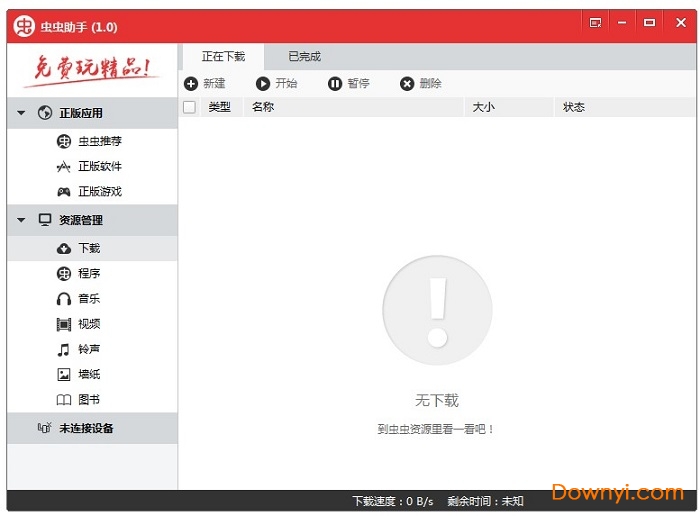Switch to the 已完成 tab
This screenshot has height=516, width=700.
(304, 57)
